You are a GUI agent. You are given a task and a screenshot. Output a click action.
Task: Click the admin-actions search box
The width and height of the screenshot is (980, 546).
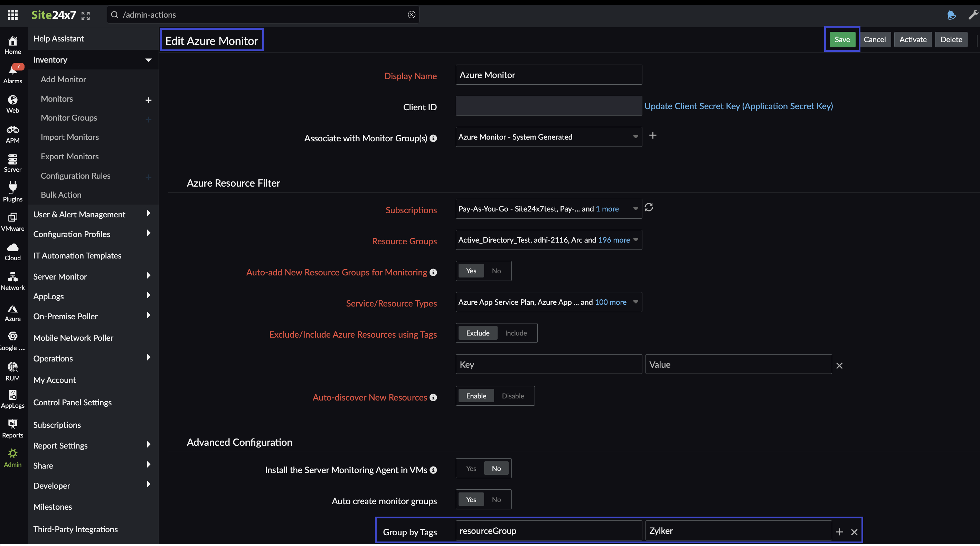tap(263, 15)
